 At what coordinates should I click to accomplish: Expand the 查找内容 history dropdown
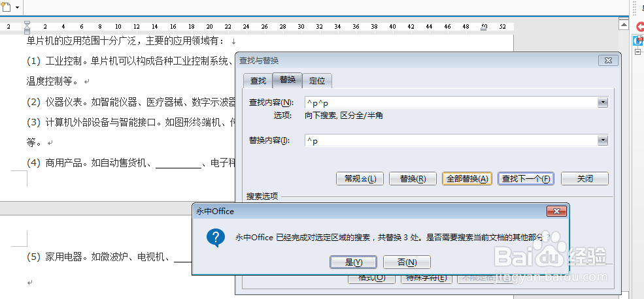(603, 102)
